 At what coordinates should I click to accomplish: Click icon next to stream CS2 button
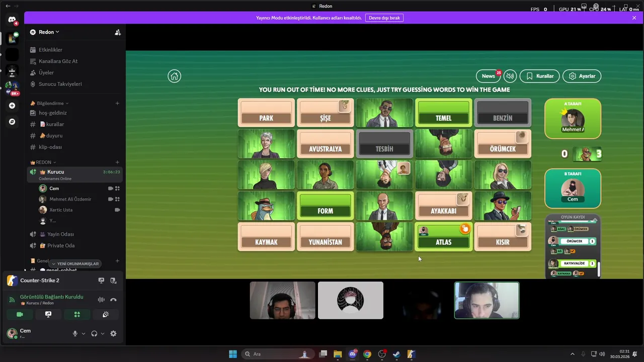click(x=113, y=281)
